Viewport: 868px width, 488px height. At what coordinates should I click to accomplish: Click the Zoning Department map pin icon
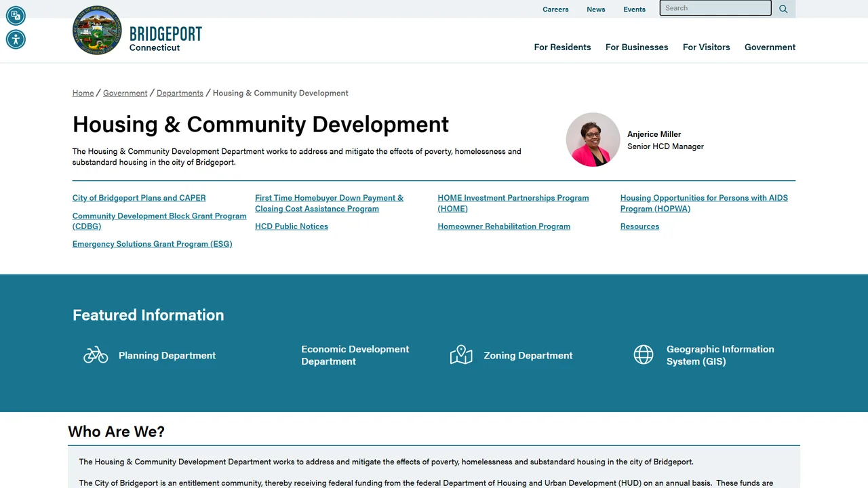tap(461, 355)
